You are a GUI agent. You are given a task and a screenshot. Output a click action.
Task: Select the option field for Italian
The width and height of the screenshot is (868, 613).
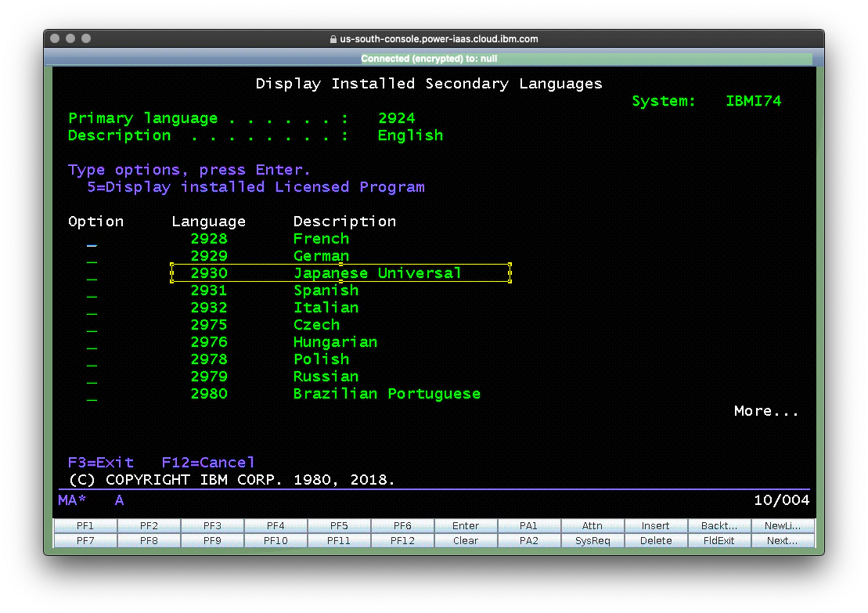(x=92, y=308)
